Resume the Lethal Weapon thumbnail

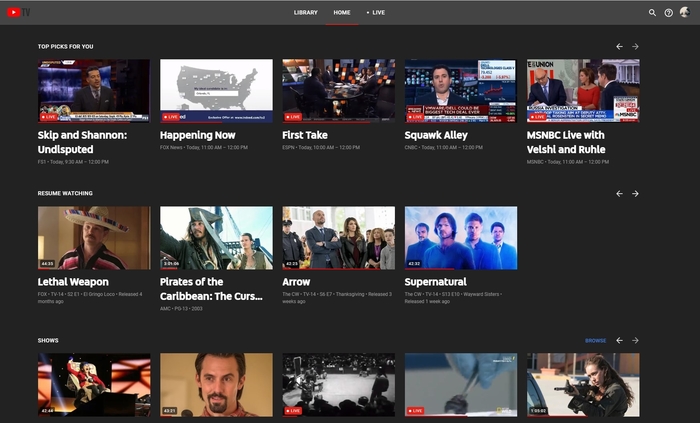point(94,238)
